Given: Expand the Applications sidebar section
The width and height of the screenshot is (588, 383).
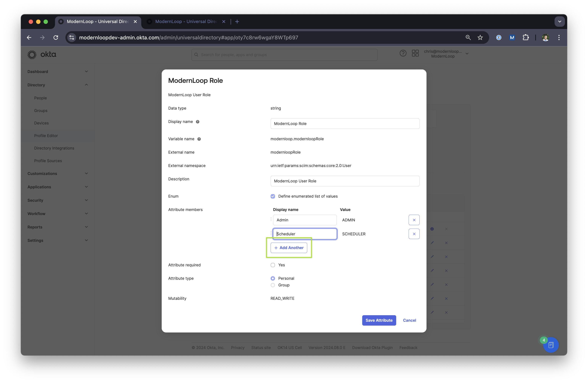Looking at the screenshot, I should coord(58,187).
